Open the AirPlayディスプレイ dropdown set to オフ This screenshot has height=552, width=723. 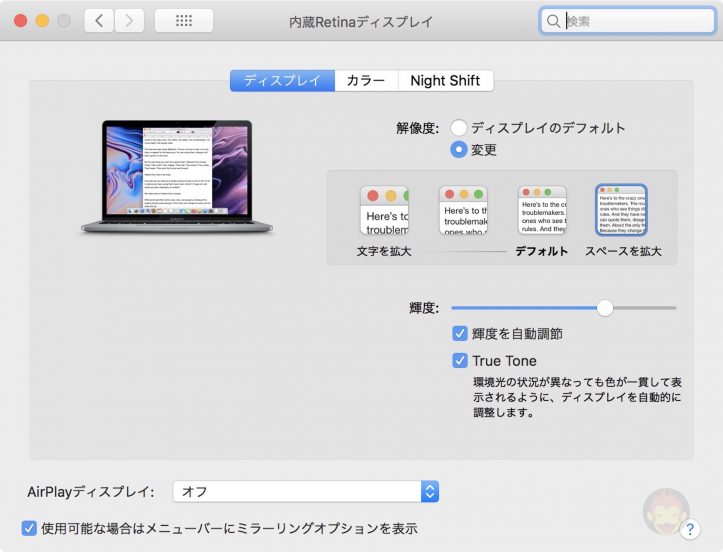point(306,492)
